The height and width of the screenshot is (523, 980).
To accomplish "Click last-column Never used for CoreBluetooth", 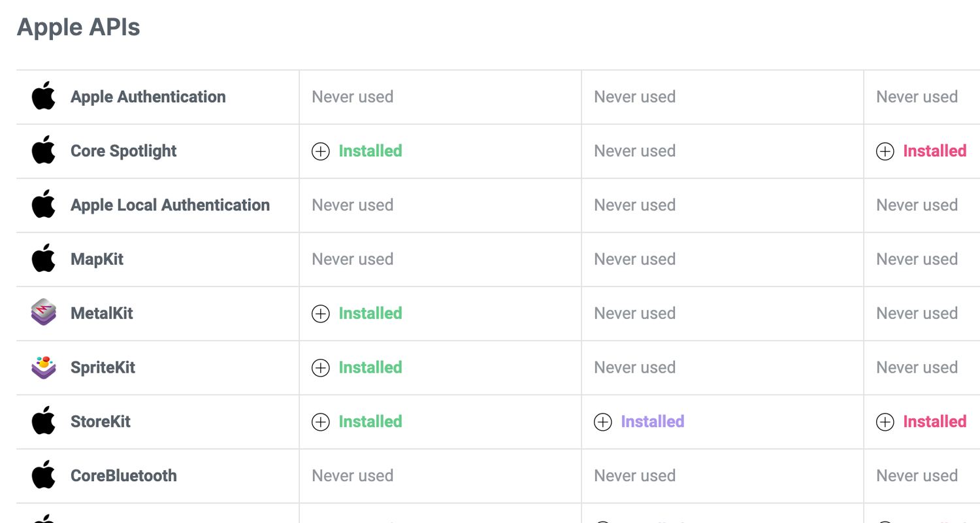I will [917, 476].
